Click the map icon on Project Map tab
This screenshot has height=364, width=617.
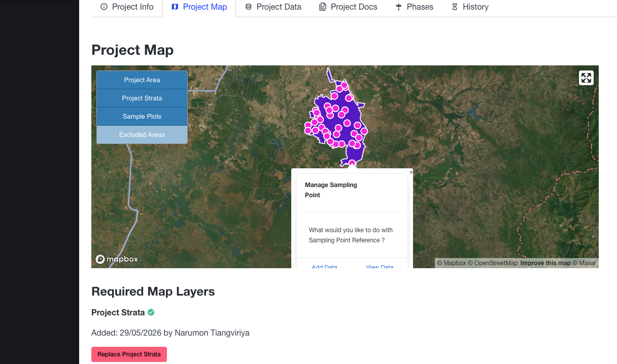[175, 7]
